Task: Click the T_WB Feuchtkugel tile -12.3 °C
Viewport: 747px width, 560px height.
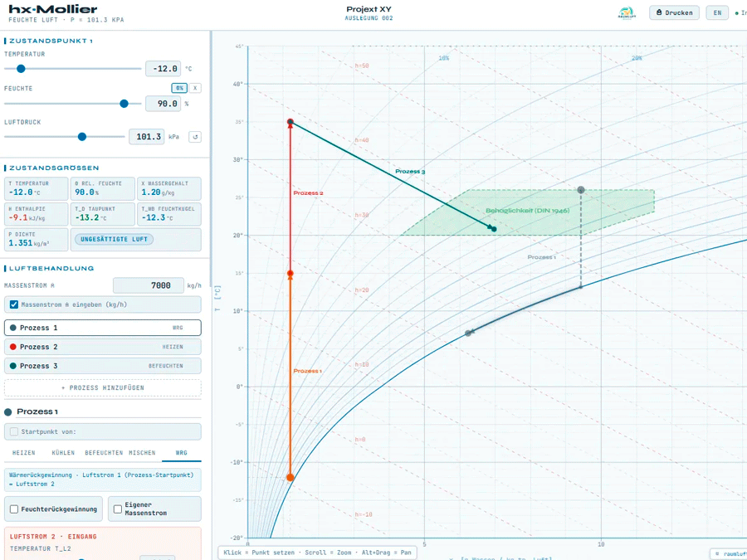Action: (169, 214)
